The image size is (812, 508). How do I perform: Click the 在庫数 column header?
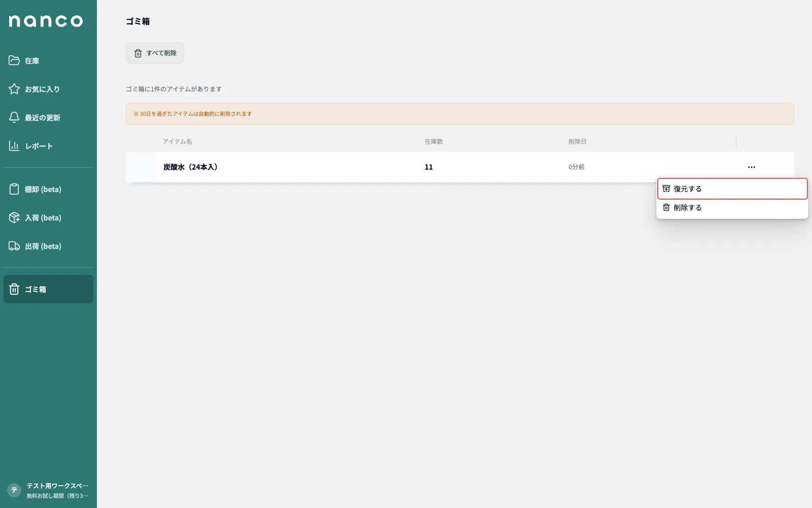point(434,142)
